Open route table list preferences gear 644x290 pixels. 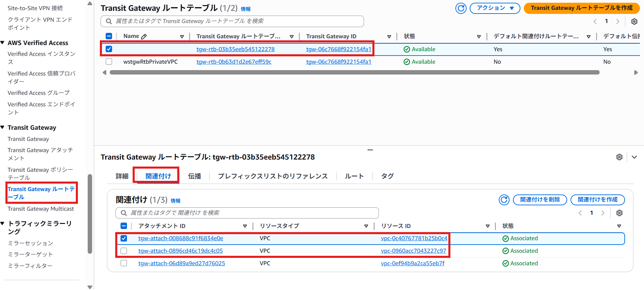click(634, 21)
